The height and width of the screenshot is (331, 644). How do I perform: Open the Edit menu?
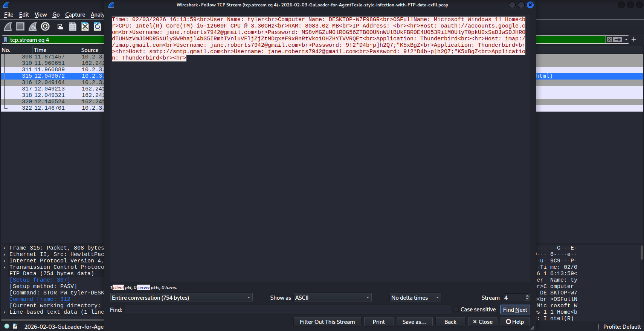click(x=24, y=15)
